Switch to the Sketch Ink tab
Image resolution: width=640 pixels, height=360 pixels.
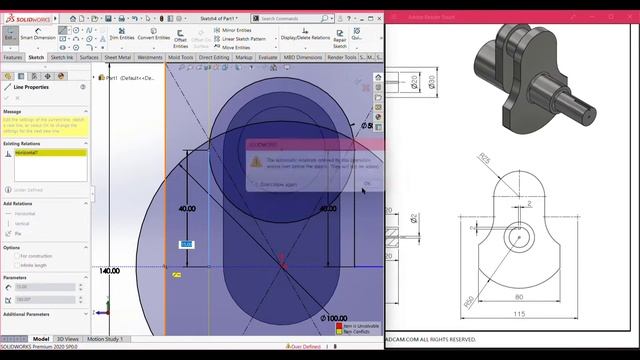[x=62, y=58]
